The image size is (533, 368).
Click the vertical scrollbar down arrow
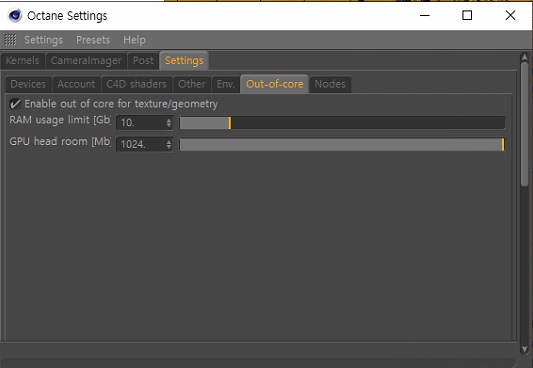pyautogui.click(x=525, y=349)
